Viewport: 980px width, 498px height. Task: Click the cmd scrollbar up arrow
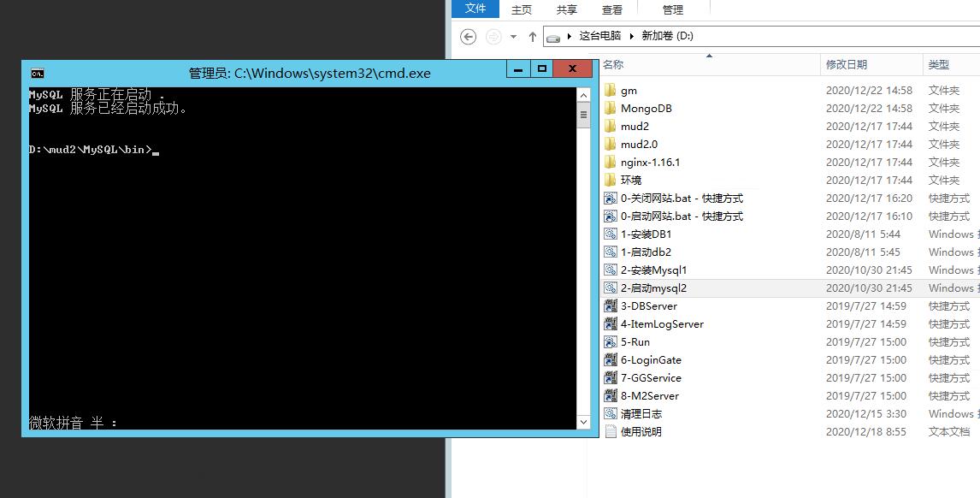coord(584,94)
